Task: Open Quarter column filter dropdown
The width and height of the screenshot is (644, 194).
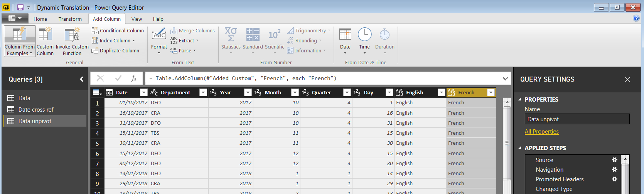Action: click(x=347, y=92)
